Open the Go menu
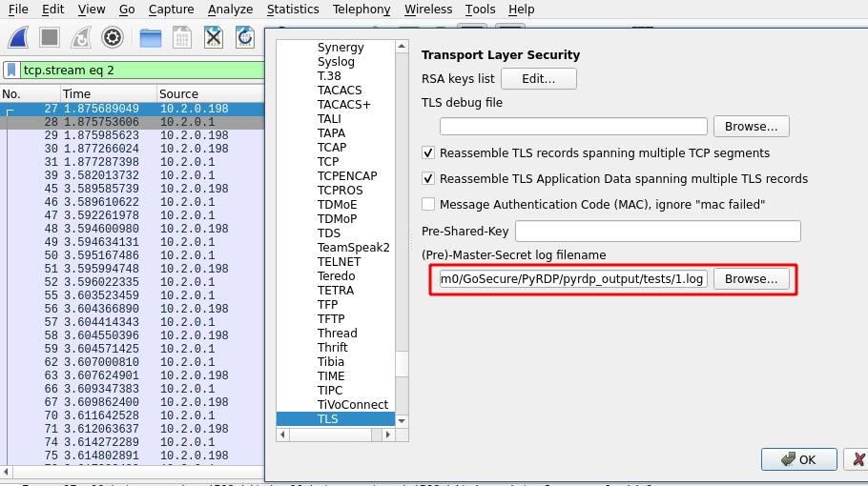868x486 pixels. point(127,10)
